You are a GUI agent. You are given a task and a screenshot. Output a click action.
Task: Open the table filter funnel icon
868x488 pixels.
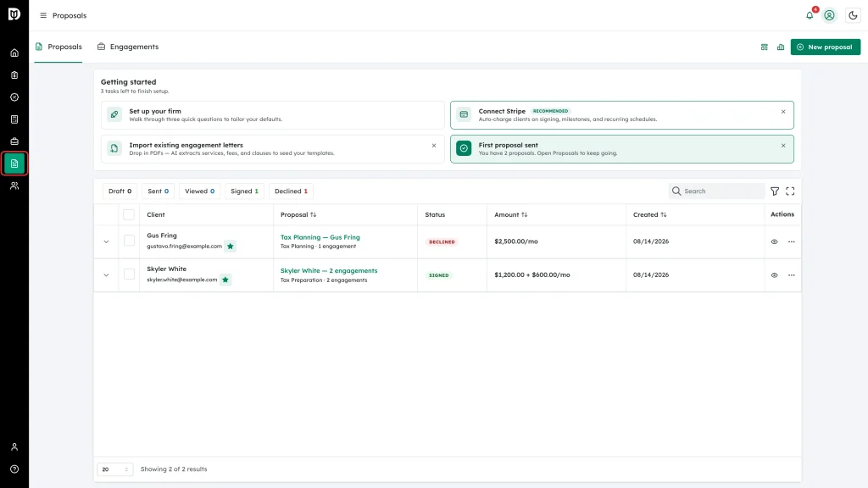click(x=775, y=191)
